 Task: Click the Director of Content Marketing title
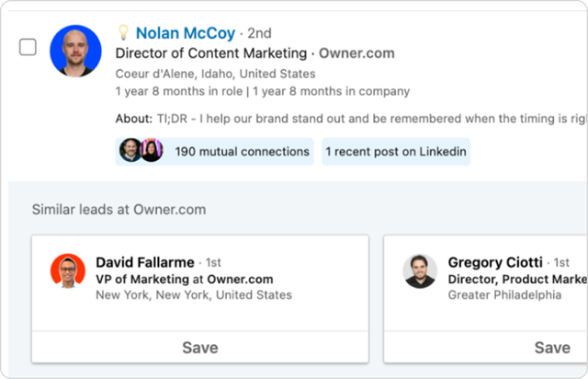pyautogui.click(x=211, y=53)
